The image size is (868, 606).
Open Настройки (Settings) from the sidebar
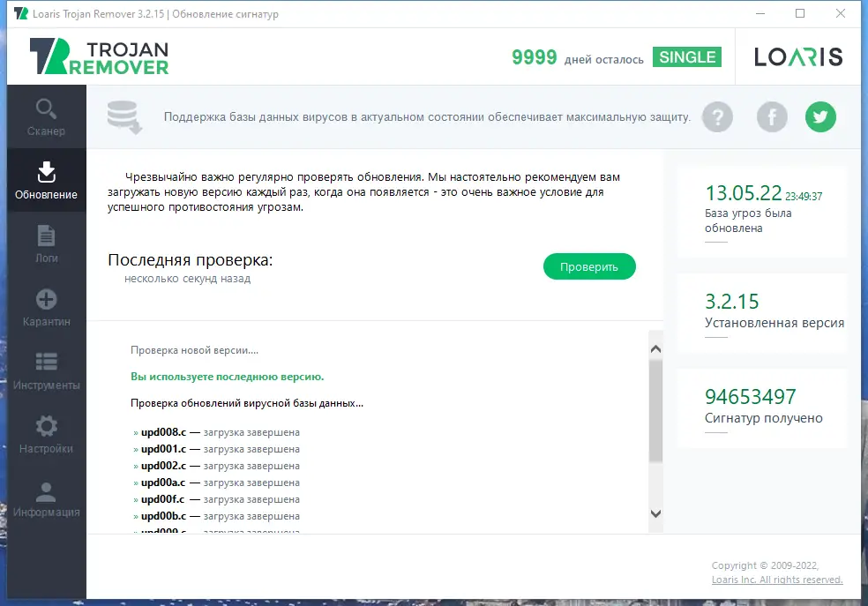pos(46,435)
